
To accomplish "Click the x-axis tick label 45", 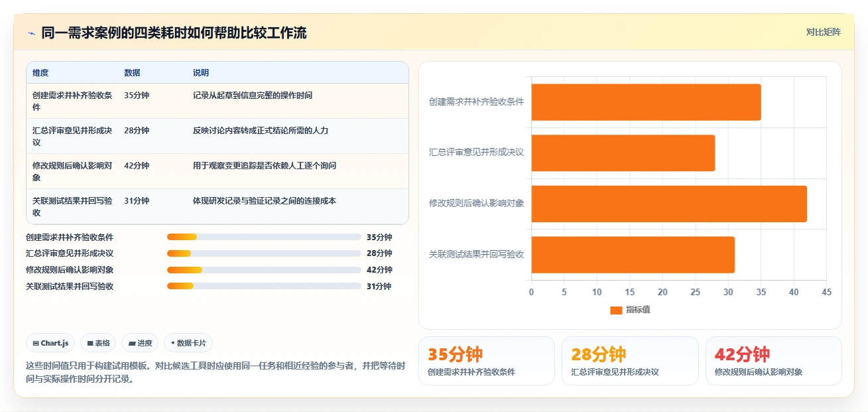I will (x=826, y=292).
